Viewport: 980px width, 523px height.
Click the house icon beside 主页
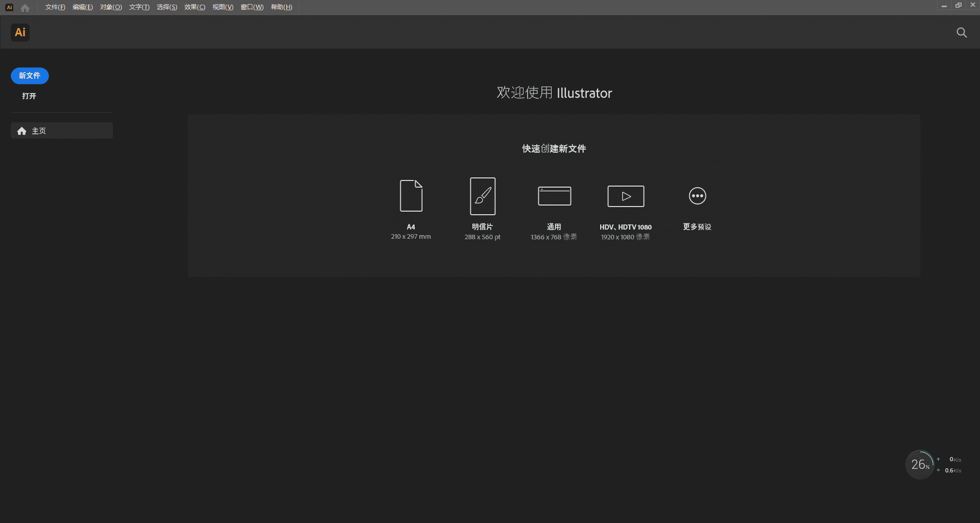coord(21,131)
